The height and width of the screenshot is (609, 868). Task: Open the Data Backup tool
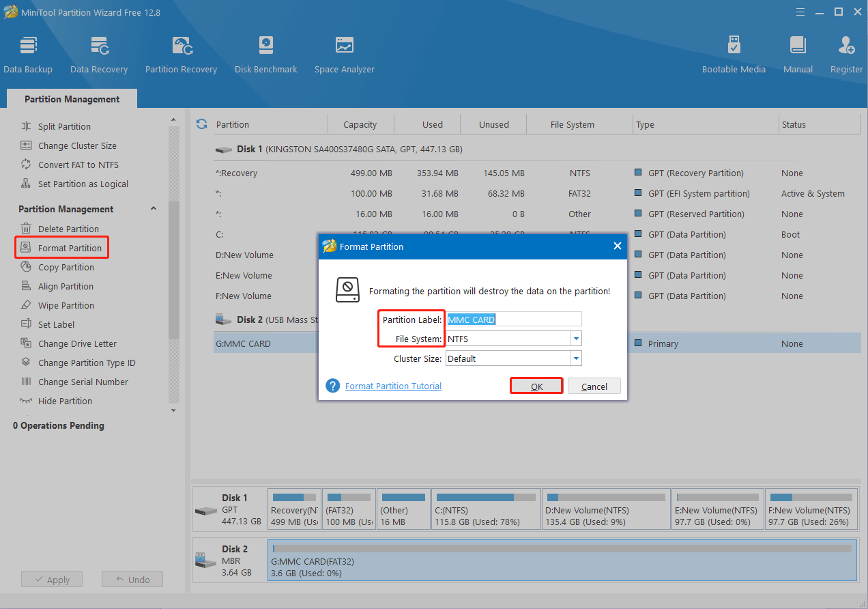pyautogui.click(x=28, y=53)
